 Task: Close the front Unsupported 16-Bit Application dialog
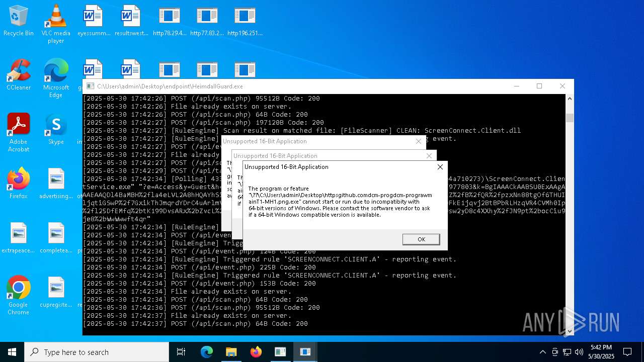[440, 167]
